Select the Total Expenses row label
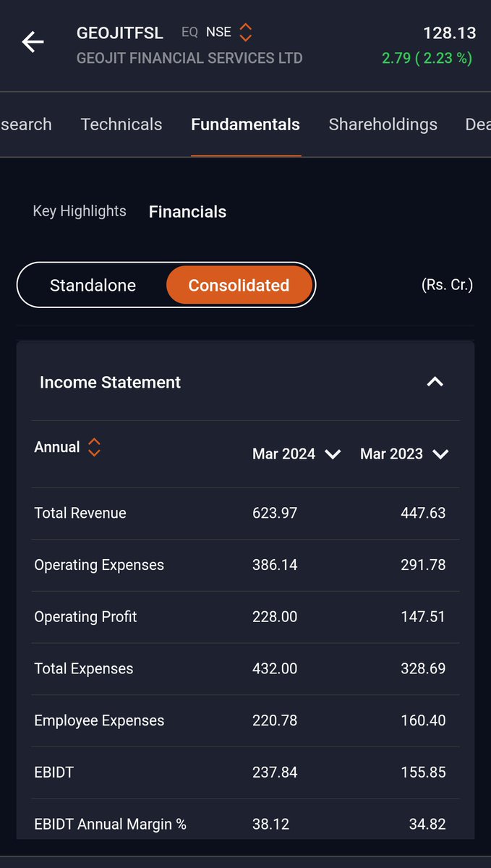 (84, 669)
